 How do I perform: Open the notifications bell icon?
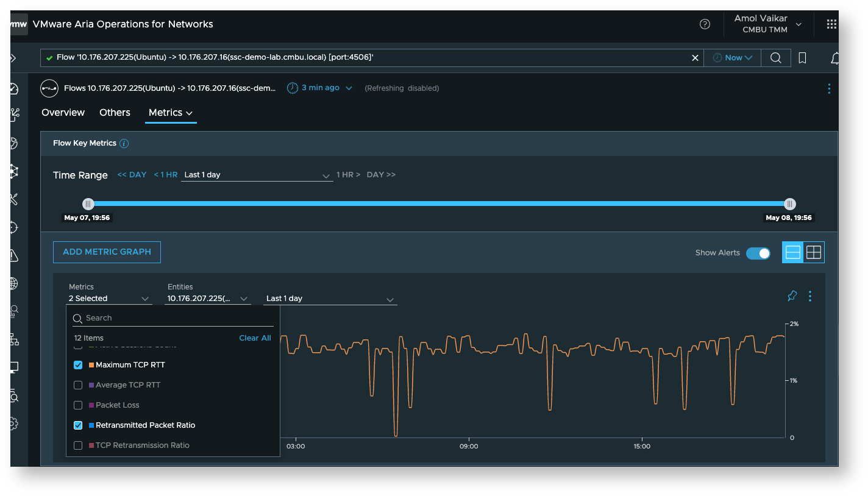point(834,58)
